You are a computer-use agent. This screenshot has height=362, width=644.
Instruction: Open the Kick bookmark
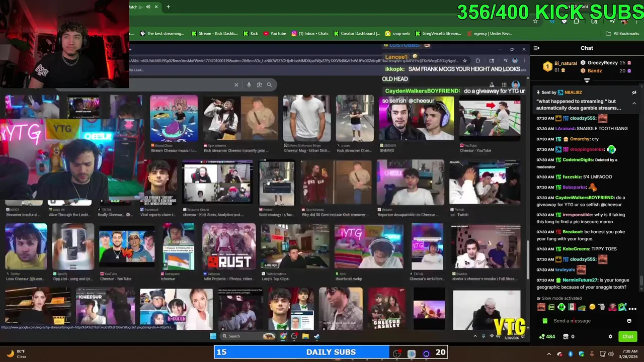[251, 33]
